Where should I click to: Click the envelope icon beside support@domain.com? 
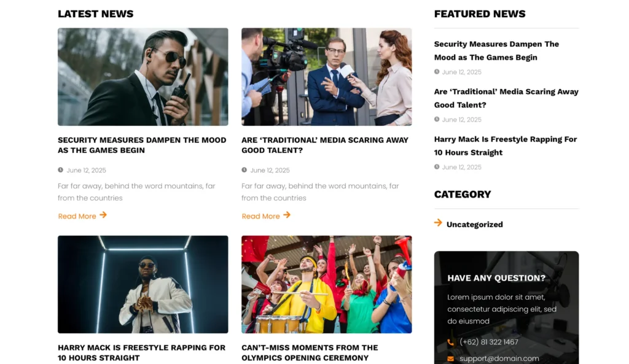451,358
